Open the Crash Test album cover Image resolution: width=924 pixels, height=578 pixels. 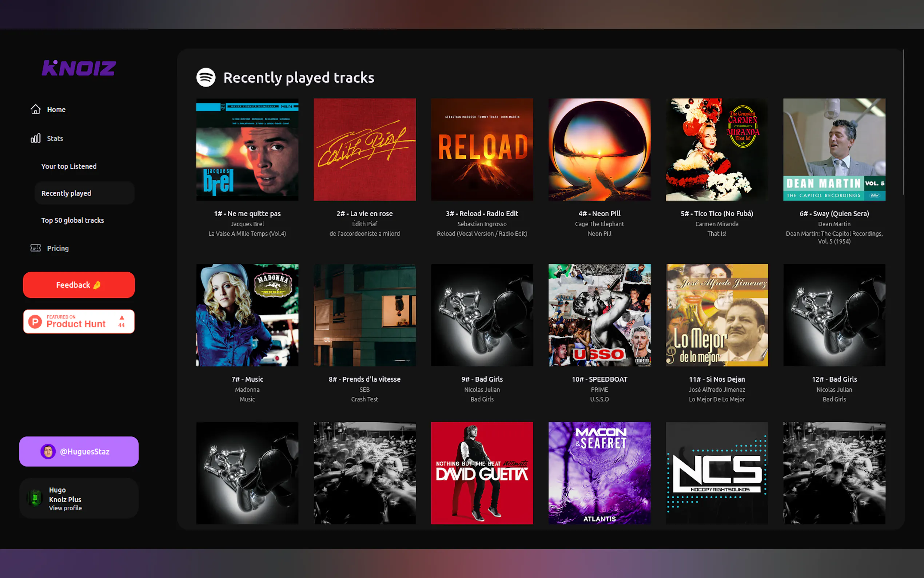(365, 315)
